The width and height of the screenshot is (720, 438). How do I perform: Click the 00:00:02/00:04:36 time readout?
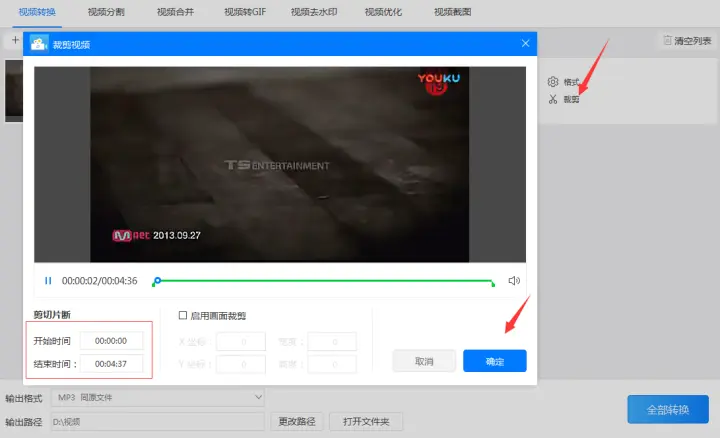pyautogui.click(x=100, y=281)
